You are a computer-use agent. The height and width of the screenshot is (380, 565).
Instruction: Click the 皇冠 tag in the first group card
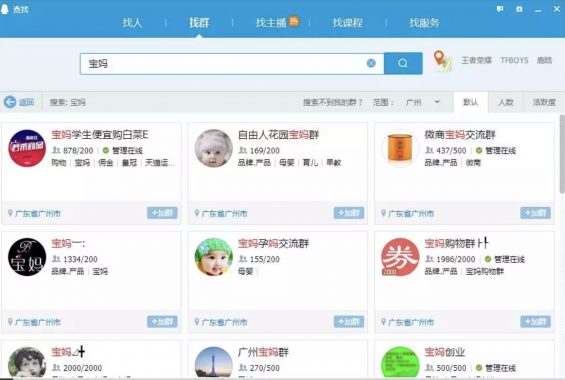click(129, 163)
